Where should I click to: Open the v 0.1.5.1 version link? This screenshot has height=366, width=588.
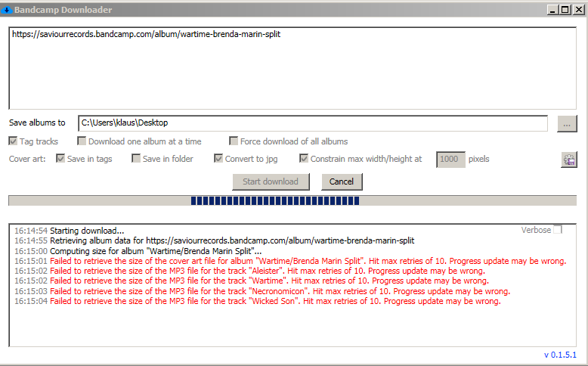[x=560, y=355]
